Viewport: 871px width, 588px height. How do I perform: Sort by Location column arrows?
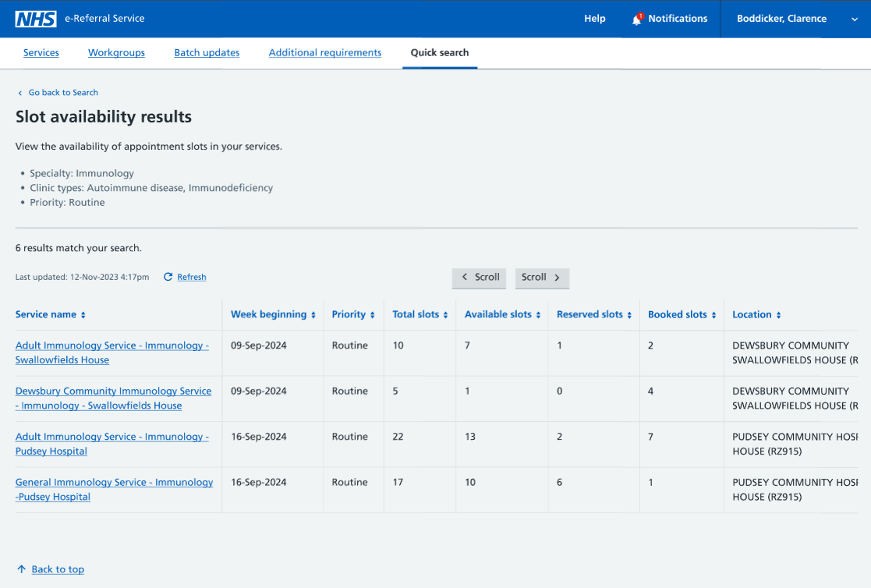(x=779, y=315)
